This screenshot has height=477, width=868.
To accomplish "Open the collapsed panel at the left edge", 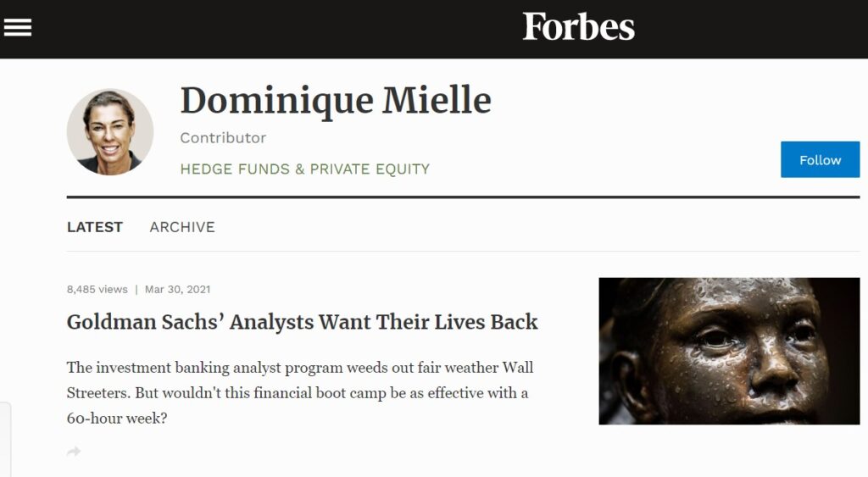I will click(5, 440).
